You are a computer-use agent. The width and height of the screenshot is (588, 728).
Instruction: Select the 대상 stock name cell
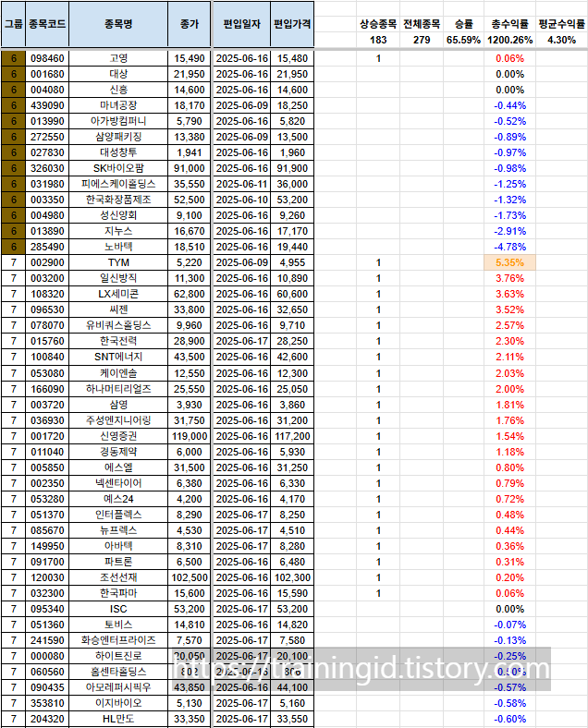pos(118,74)
